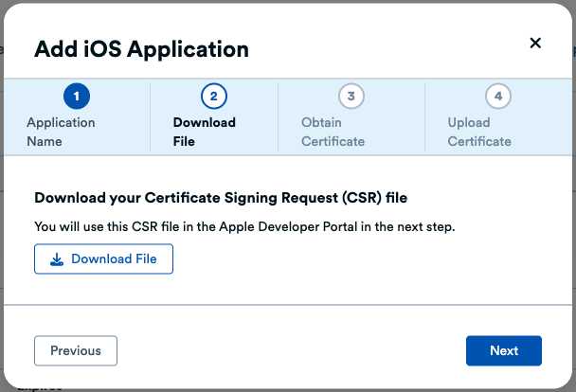The image size is (576, 392).
Task: Proceed with the Next button
Action: tap(504, 350)
